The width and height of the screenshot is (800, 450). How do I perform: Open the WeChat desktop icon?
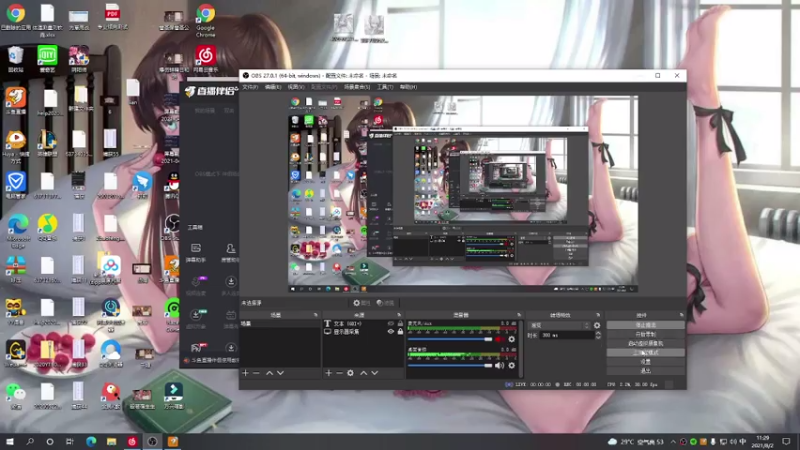(15, 396)
